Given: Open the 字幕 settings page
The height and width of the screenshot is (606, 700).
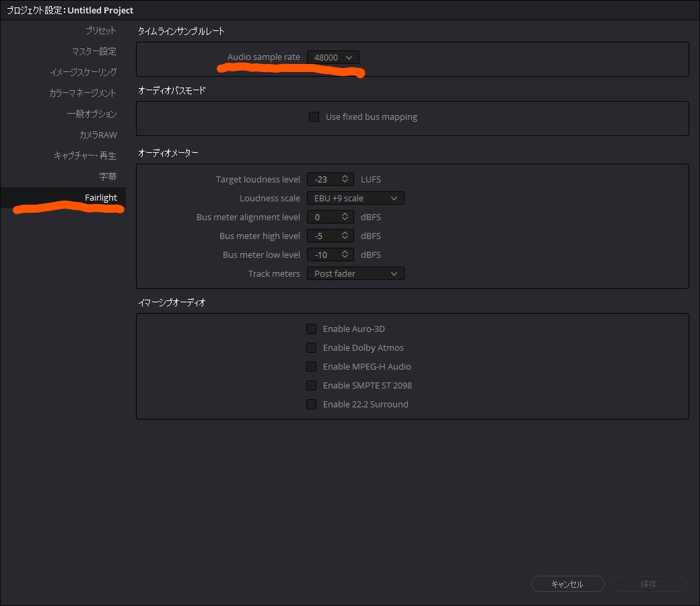Looking at the screenshot, I should tap(108, 176).
